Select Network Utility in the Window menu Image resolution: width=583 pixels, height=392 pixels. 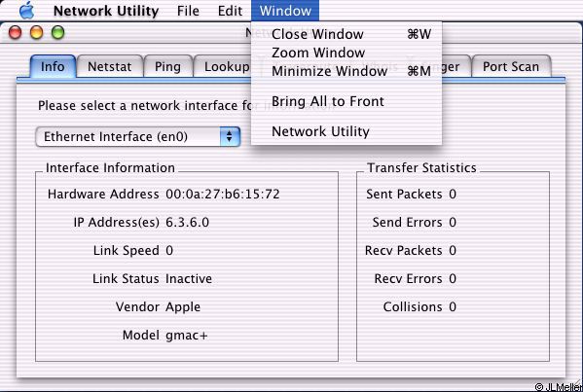point(346,131)
